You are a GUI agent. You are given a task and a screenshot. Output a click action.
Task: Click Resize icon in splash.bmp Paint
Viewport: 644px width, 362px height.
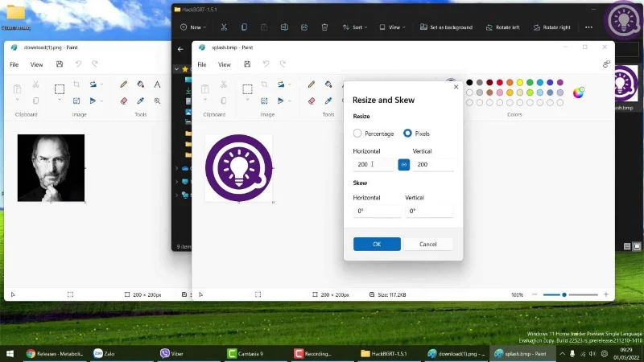point(264,101)
